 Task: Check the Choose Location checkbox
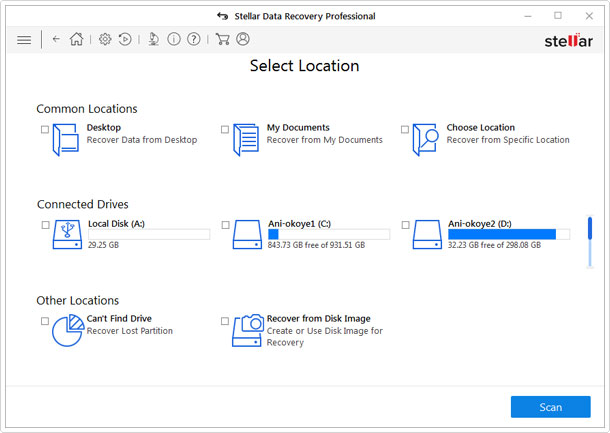coord(405,129)
